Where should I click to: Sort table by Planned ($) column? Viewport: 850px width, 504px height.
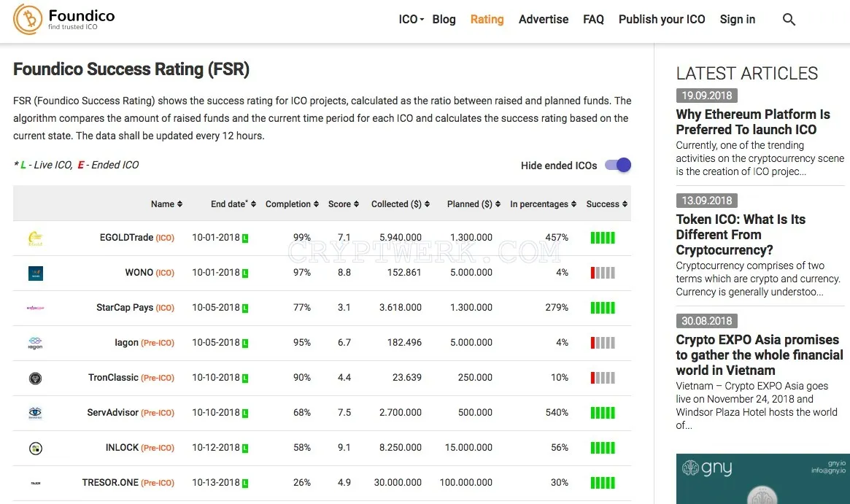pyautogui.click(x=474, y=204)
